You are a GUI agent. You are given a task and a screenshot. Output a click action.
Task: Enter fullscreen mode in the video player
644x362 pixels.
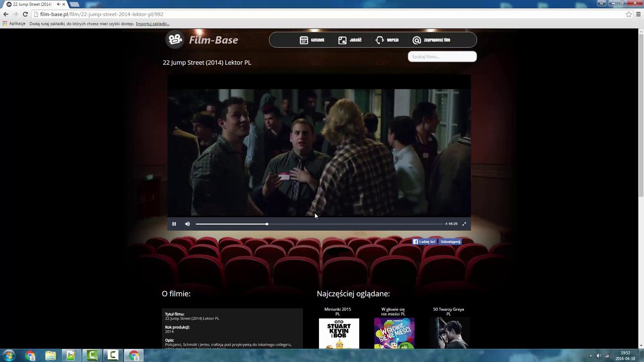[x=464, y=224]
